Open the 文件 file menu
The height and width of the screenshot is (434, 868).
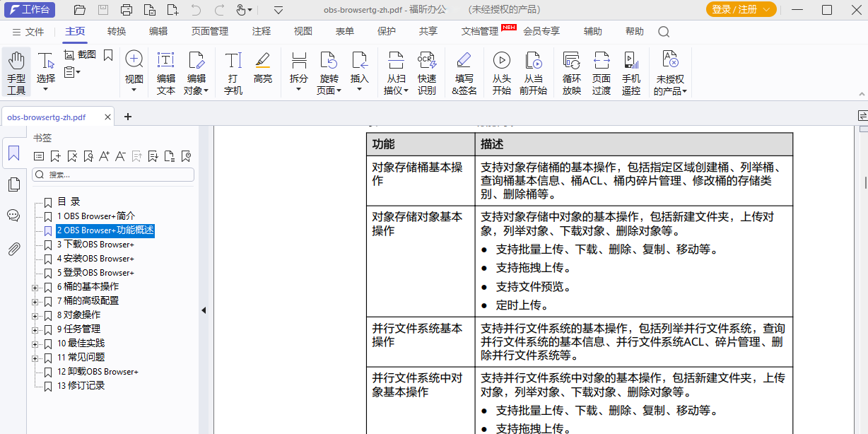(28, 32)
